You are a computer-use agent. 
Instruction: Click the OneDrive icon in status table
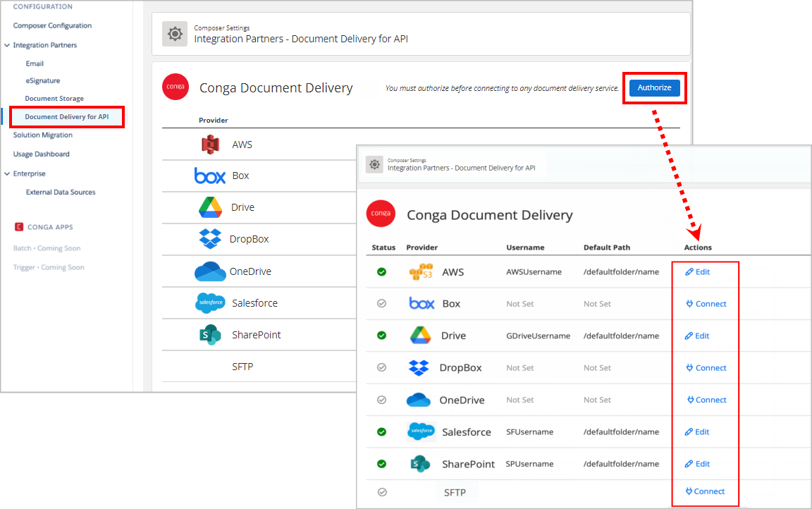tap(419, 400)
